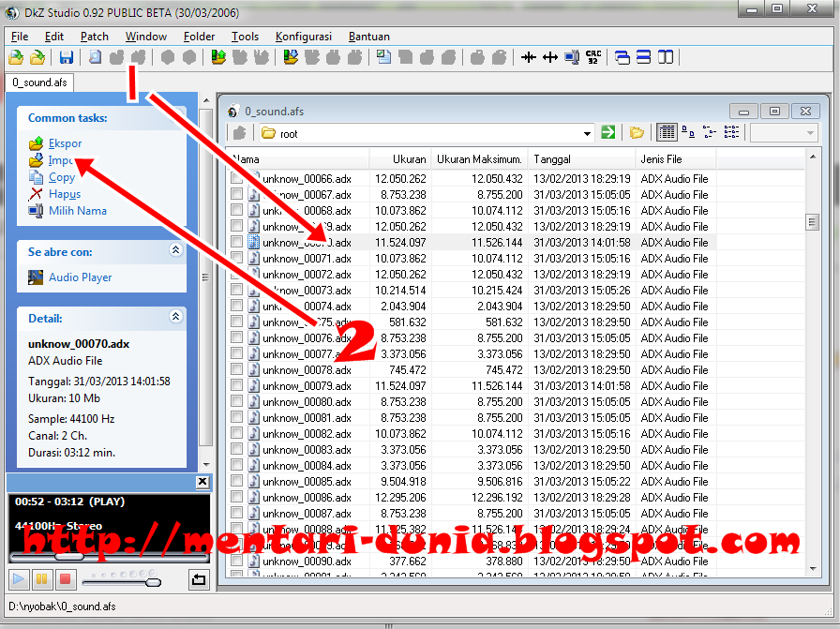The height and width of the screenshot is (629, 840).
Task: Click the rename toolbar icon next to CRC32
Action: click(572, 57)
